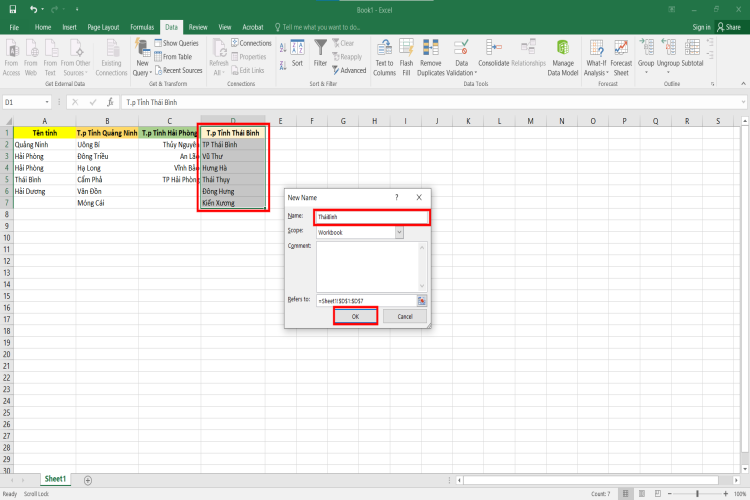Open From Access data import
Screen dimensions: 750x500
pyautogui.click(x=11, y=58)
